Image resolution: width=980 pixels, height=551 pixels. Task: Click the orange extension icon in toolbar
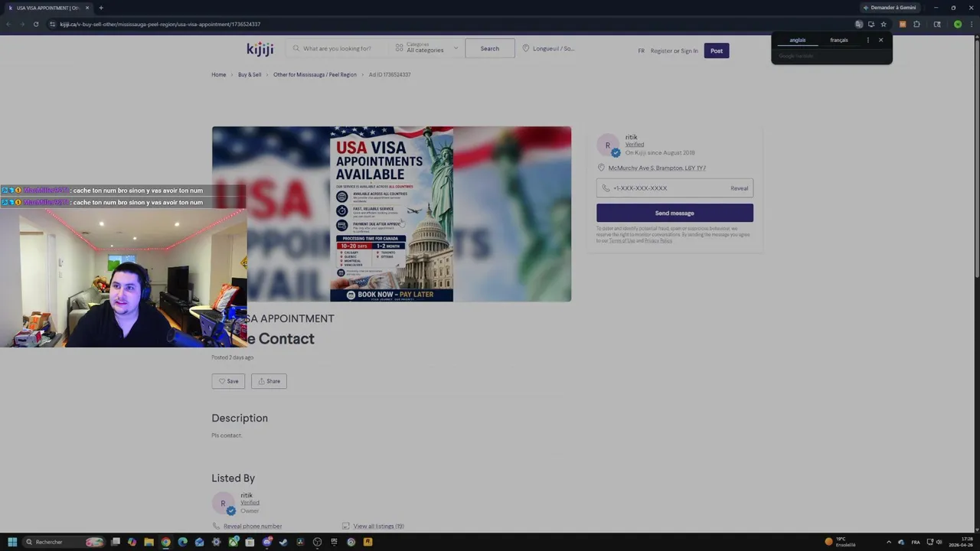(902, 24)
